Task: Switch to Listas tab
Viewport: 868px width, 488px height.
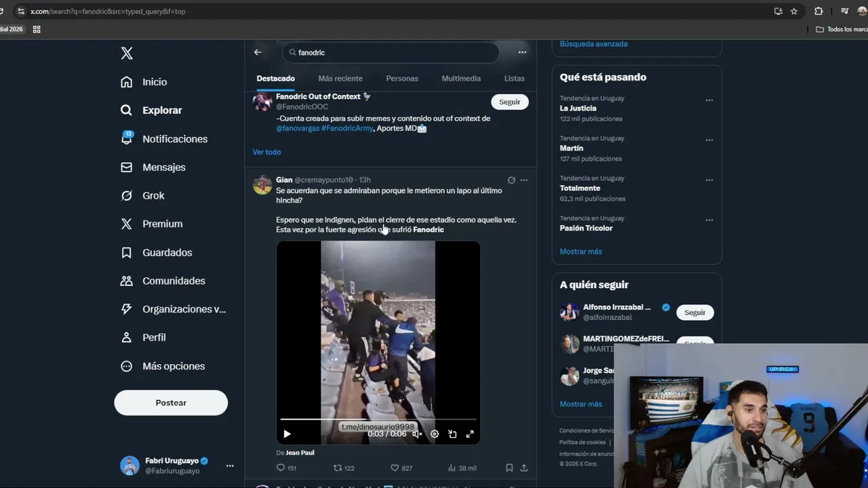Action: [514, 79]
